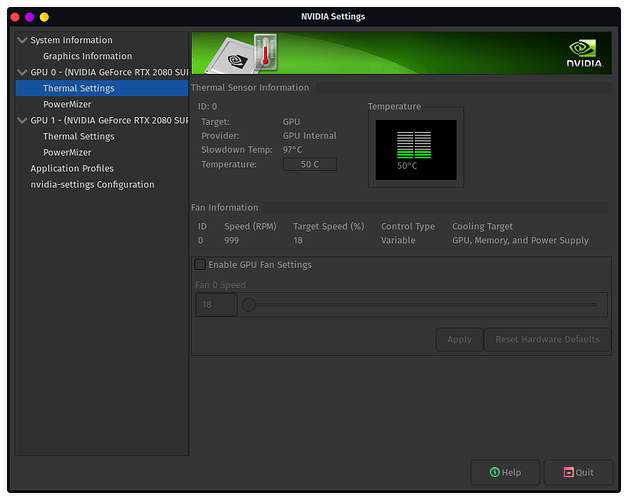The image size is (628, 500).
Task: Click the Quit button's exit icon
Action: (x=568, y=472)
